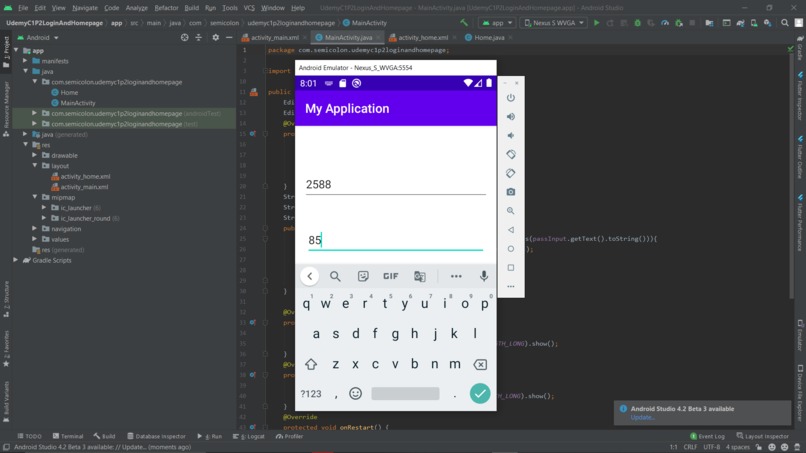
Task: Expand the navigation folder
Action: pos(35,229)
